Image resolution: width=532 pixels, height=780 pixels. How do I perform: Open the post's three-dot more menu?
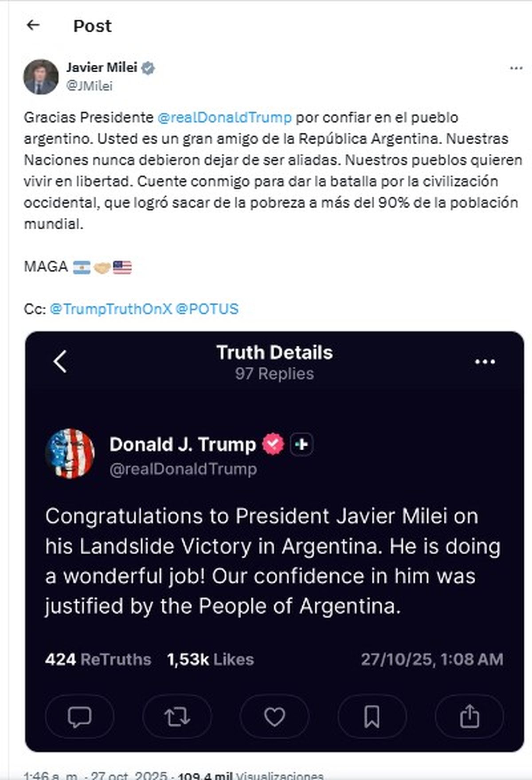point(516,68)
